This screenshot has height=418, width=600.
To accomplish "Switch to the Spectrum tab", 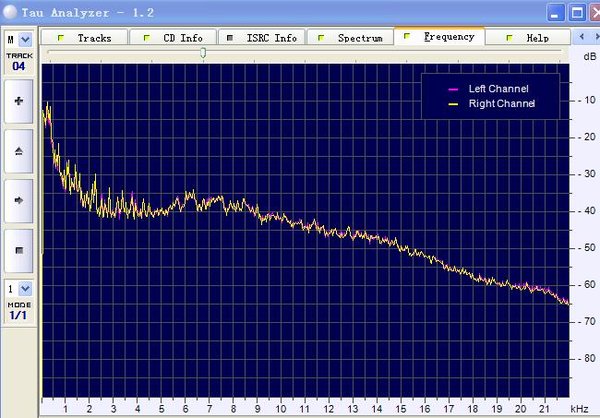I will point(351,38).
